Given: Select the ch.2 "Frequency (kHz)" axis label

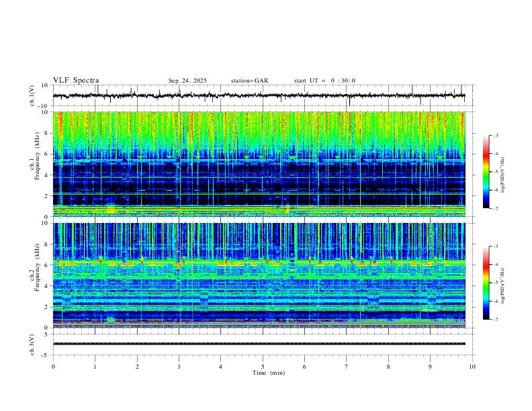Looking at the screenshot, I should point(38,267).
